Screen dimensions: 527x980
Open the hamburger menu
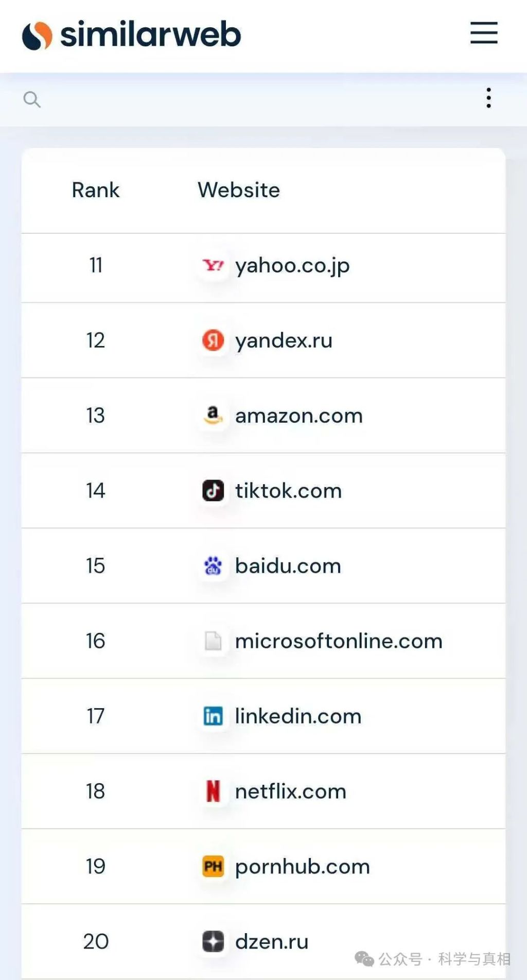(x=484, y=33)
